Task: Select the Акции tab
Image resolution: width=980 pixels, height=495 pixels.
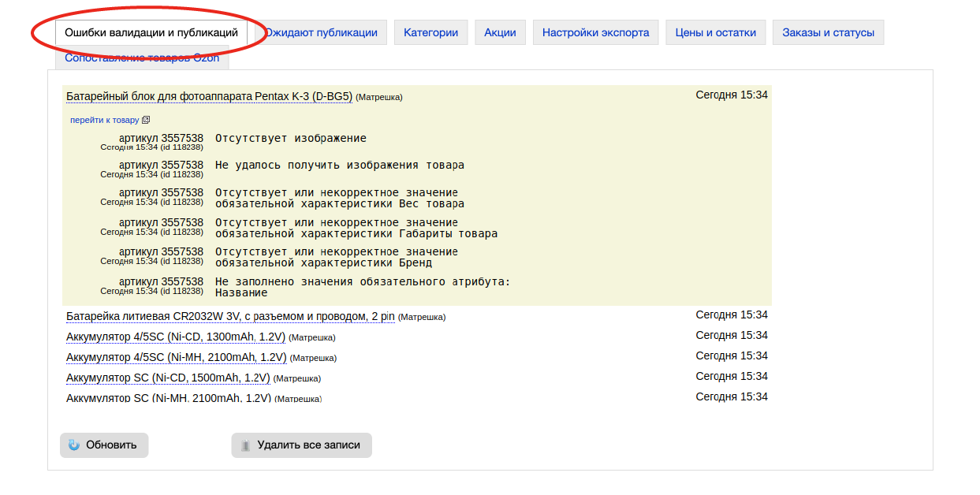Action: click(500, 32)
